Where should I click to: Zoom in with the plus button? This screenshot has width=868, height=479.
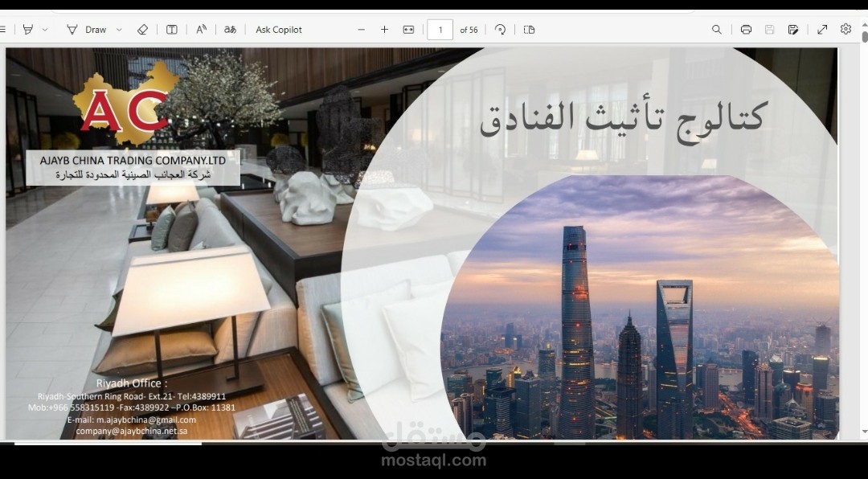385,30
